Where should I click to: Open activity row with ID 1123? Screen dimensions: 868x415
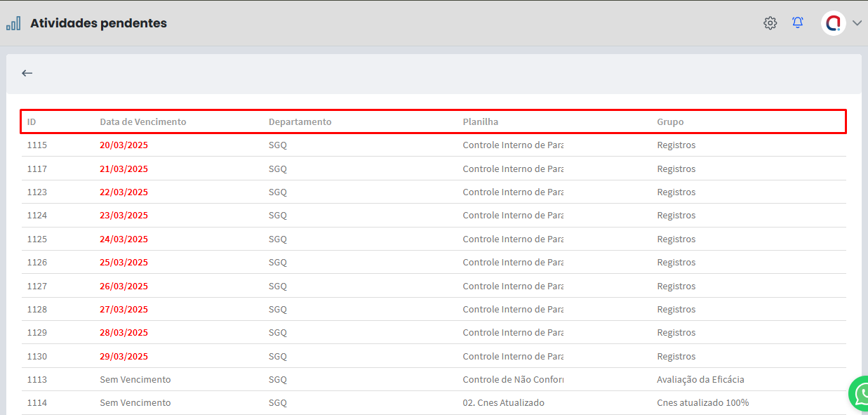[37, 192]
